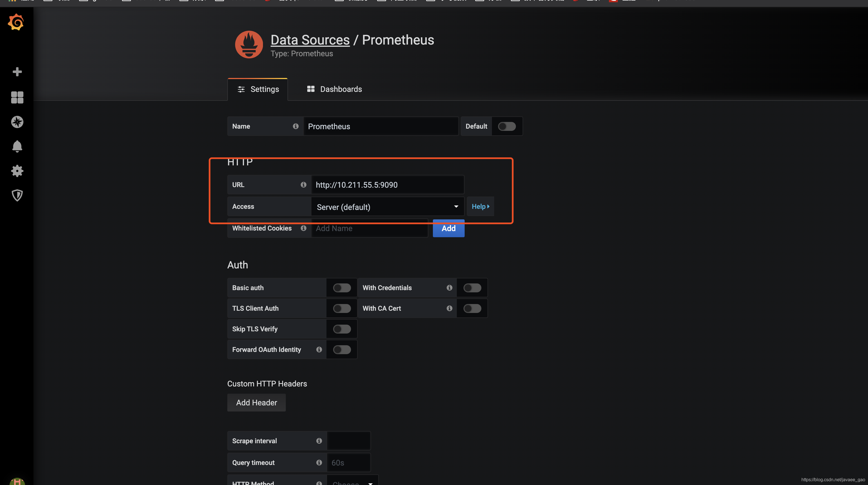Enable the Basic auth toggle
The height and width of the screenshot is (485, 868).
[x=342, y=288]
